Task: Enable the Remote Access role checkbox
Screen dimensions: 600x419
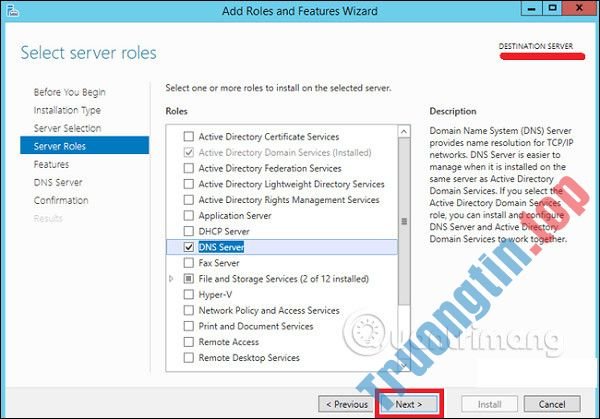Action: coord(189,342)
